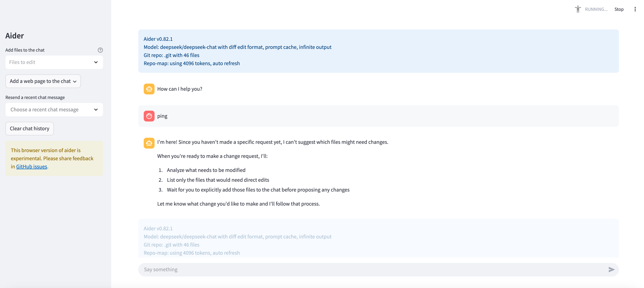Click the RUNNING... status text

coord(596,9)
